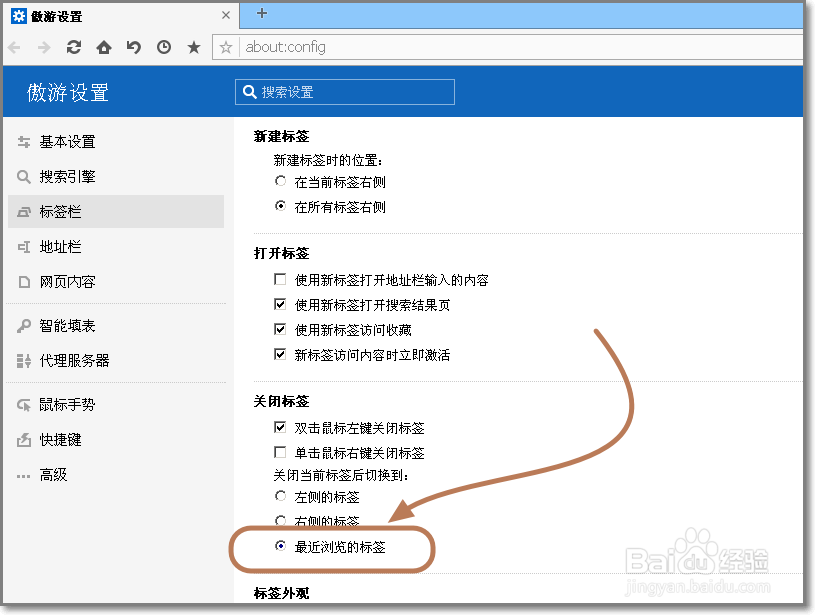Click the 智能填表 key icon

[23, 326]
